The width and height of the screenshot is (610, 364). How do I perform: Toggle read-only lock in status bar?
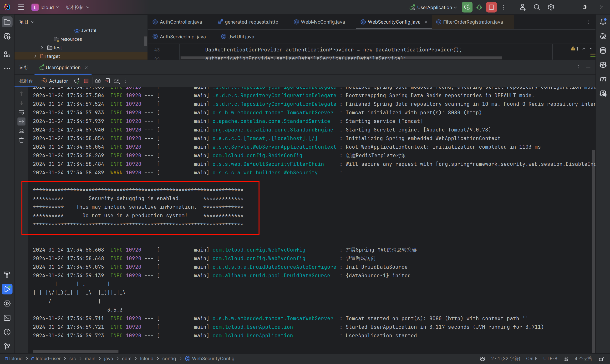tap(601, 359)
